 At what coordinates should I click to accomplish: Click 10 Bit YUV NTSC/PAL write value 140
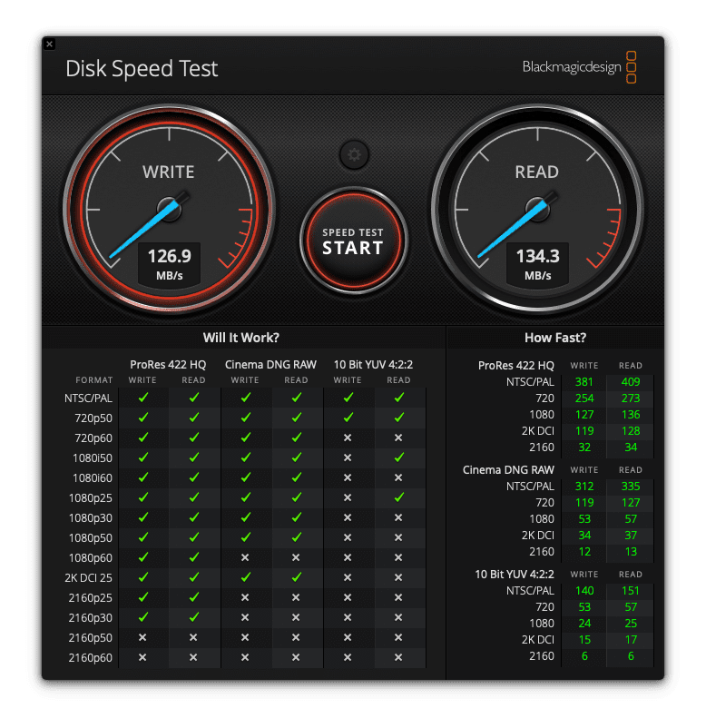[583, 591]
